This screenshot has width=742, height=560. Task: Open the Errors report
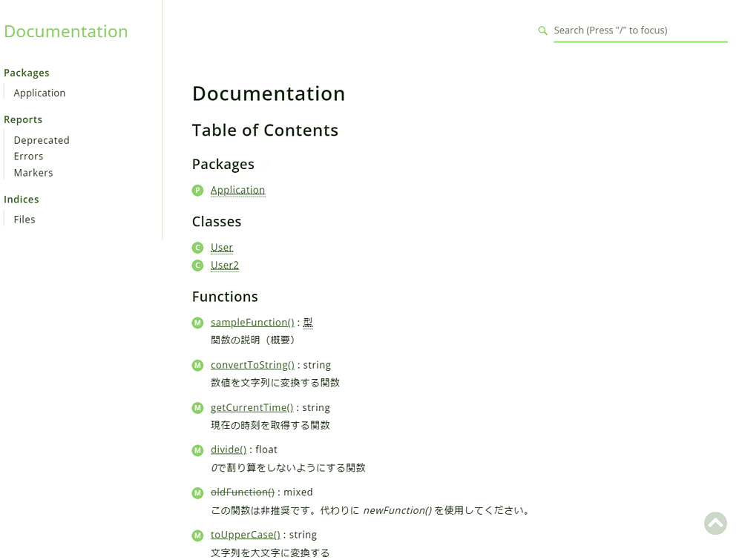(28, 156)
